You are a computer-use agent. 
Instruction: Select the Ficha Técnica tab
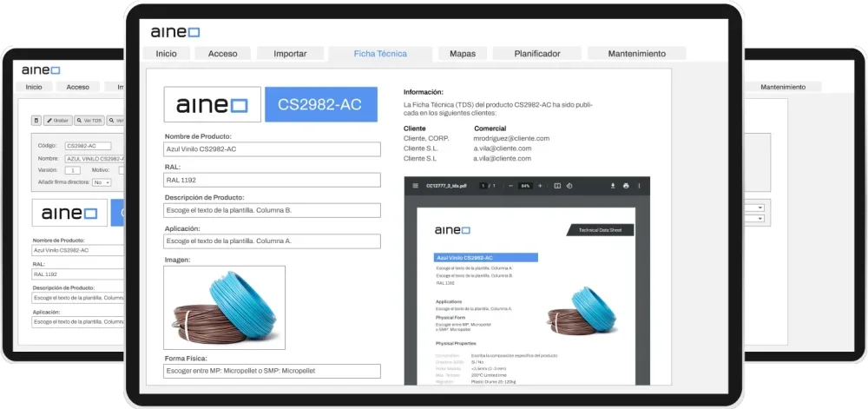(380, 54)
